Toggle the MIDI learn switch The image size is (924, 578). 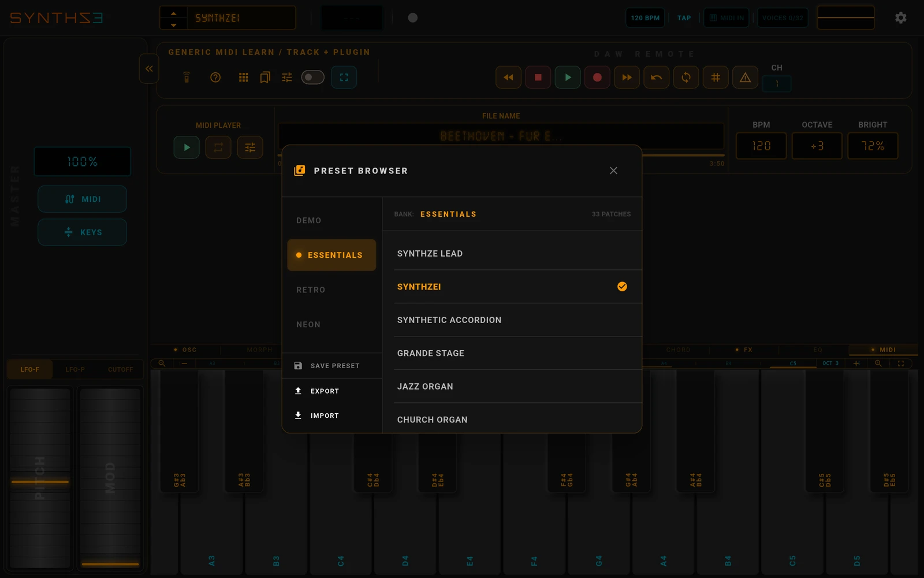click(x=312, y=77)
